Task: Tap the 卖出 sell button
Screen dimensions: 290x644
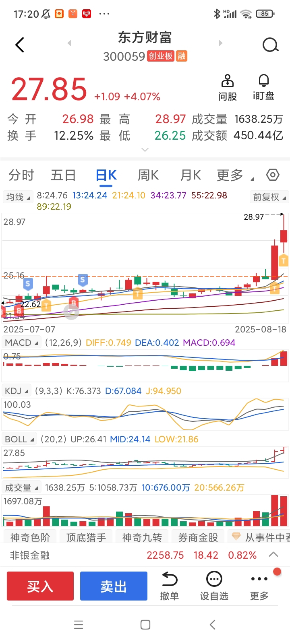Action: pos(114,586)
